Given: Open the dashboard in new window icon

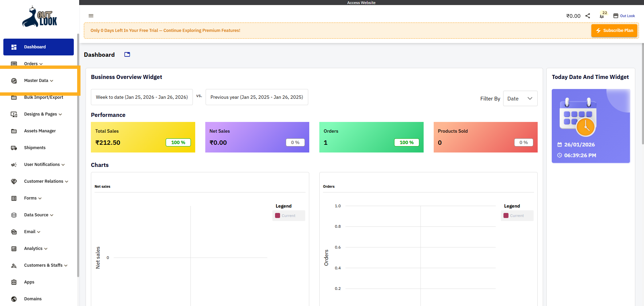Looking at the screenshot, I should click(x=127, y=54).
